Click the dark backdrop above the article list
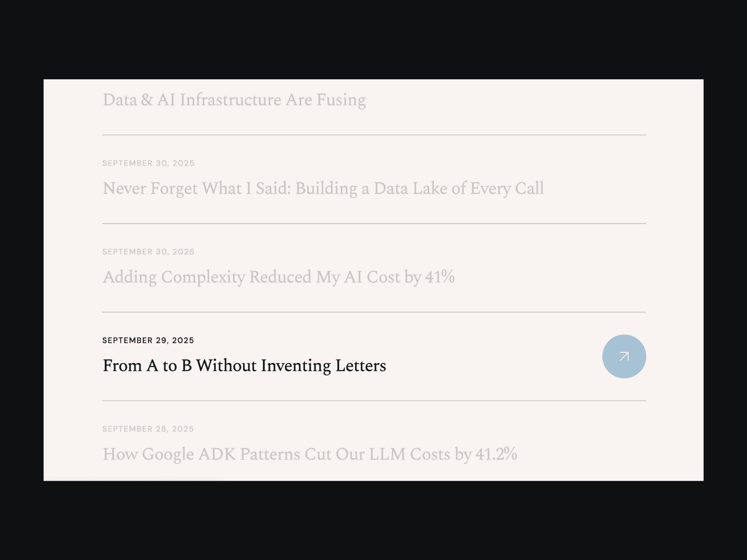The height and width of the screenshot is (560, 747). [373, 40]
